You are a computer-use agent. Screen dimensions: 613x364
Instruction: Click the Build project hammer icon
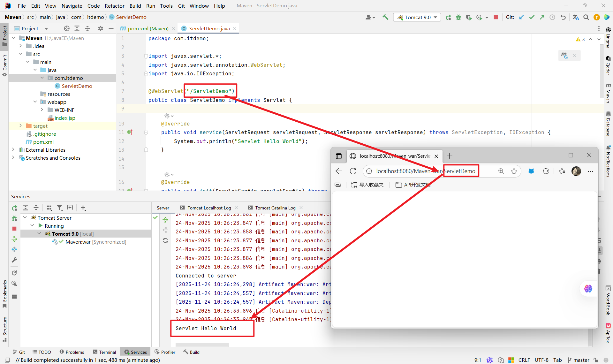(x=385, y=17)
